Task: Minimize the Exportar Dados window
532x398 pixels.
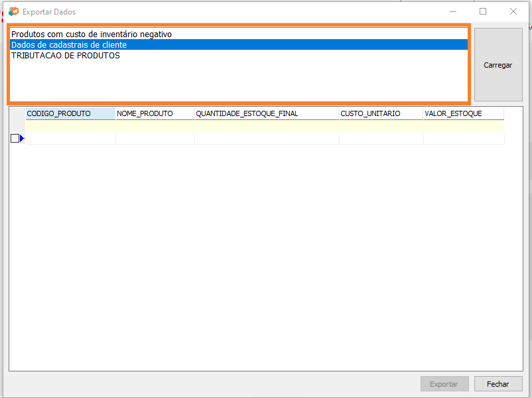Action: [x=453, y=11]
